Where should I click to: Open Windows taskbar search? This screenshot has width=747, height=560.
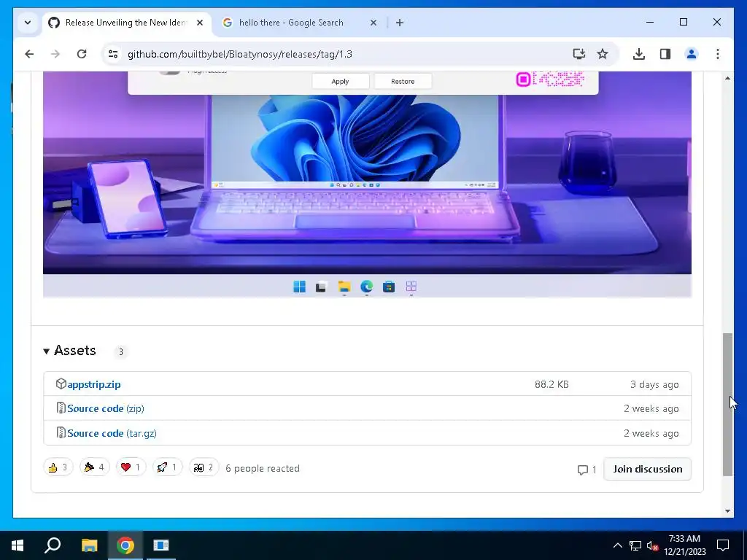(53, 545)
